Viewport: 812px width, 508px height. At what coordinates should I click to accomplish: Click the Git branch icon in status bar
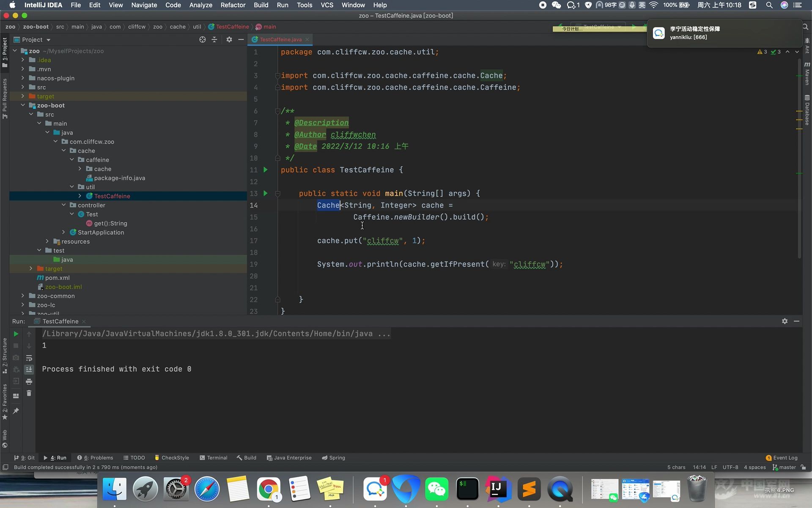pyautogui.click(x=776, y=467)
